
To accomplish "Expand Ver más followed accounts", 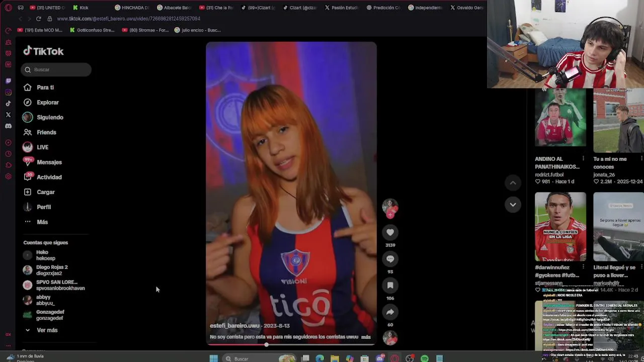I will [41, 330].
